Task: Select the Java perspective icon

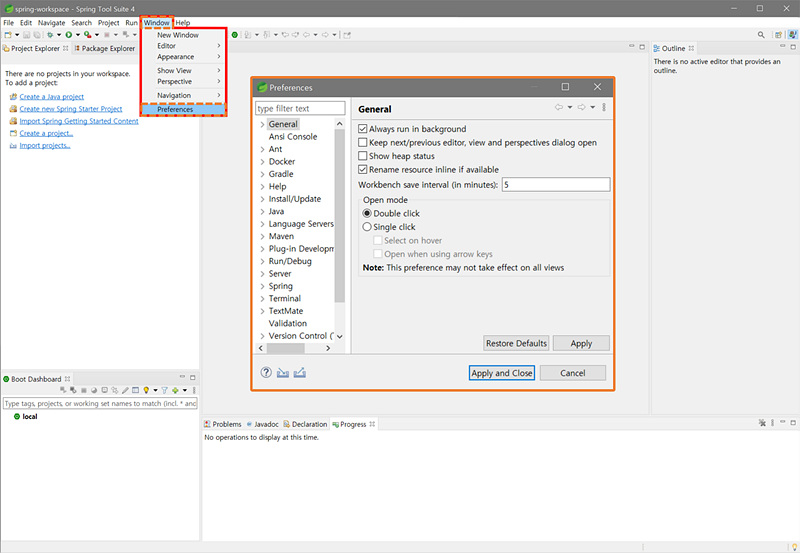Action: click(792, 35)
